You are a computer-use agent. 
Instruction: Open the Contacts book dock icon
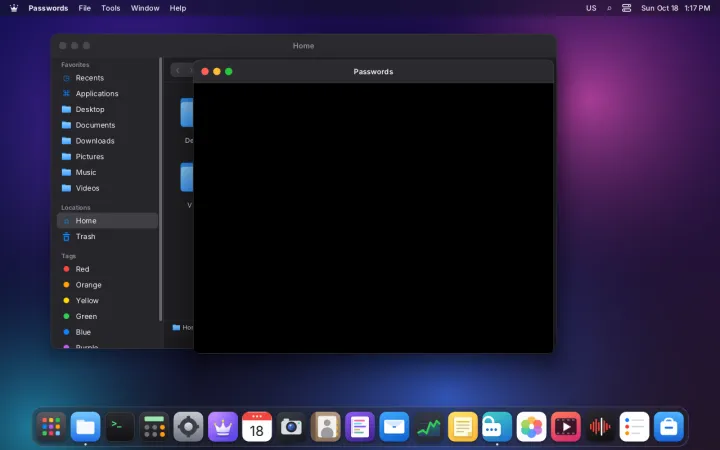(x=326, y=427)
